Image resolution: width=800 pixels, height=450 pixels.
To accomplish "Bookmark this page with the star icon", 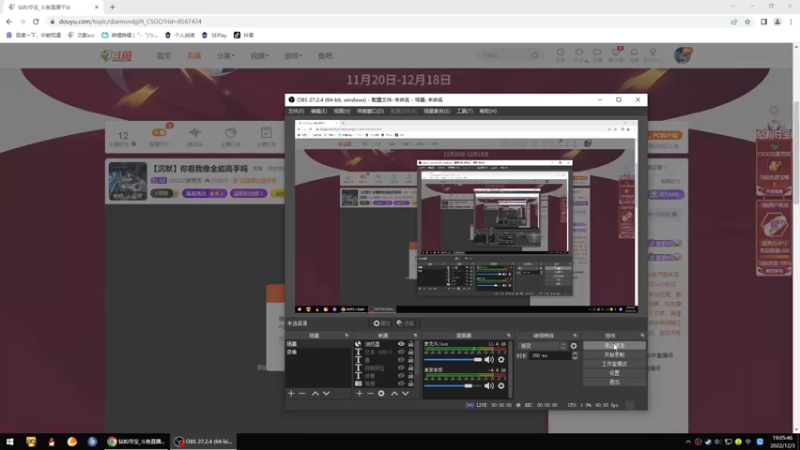I will pos(747,21).
